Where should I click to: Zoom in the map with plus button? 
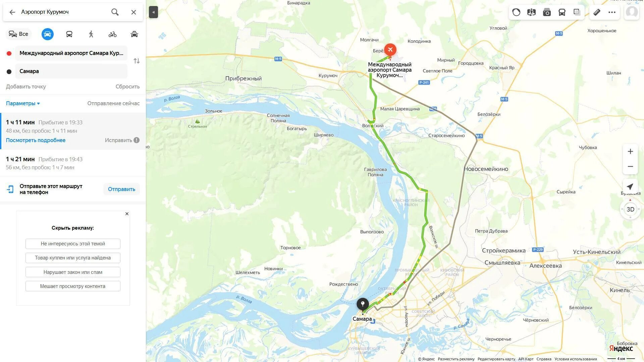[x=630, y=152]
